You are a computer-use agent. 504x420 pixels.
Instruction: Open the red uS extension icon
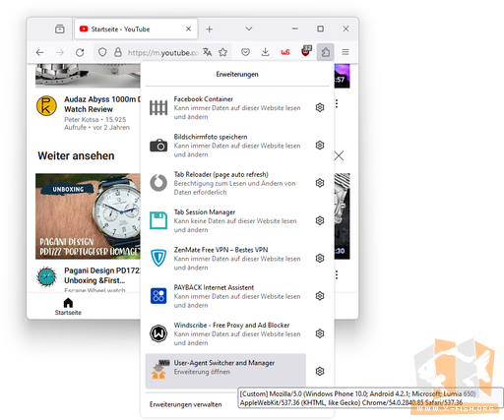click(x=285, y=52)
